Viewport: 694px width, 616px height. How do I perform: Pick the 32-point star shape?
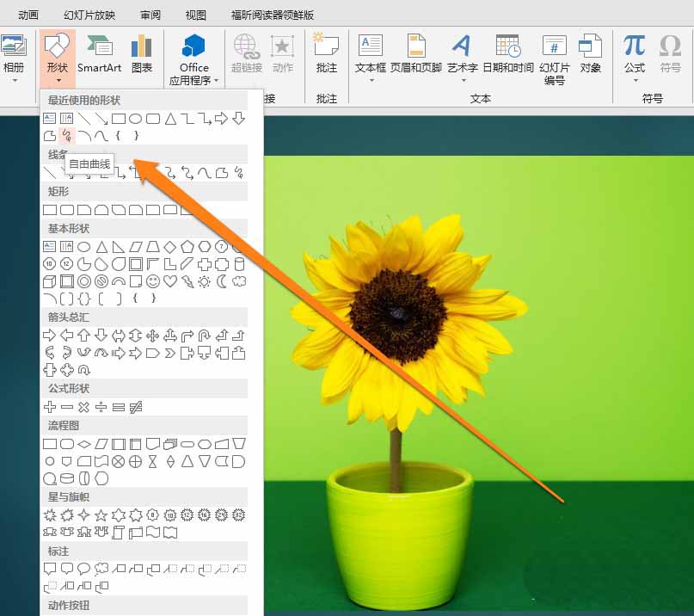(239, 515)
